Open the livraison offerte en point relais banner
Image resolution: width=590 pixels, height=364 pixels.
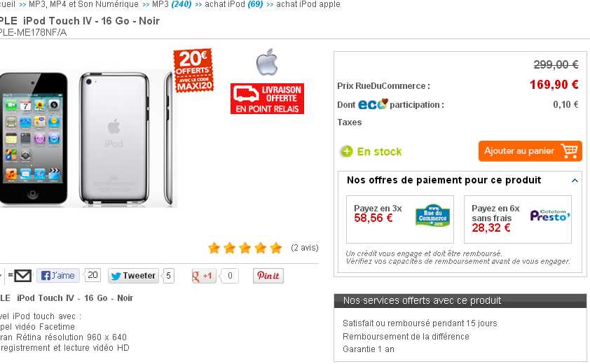pos(267,99)
